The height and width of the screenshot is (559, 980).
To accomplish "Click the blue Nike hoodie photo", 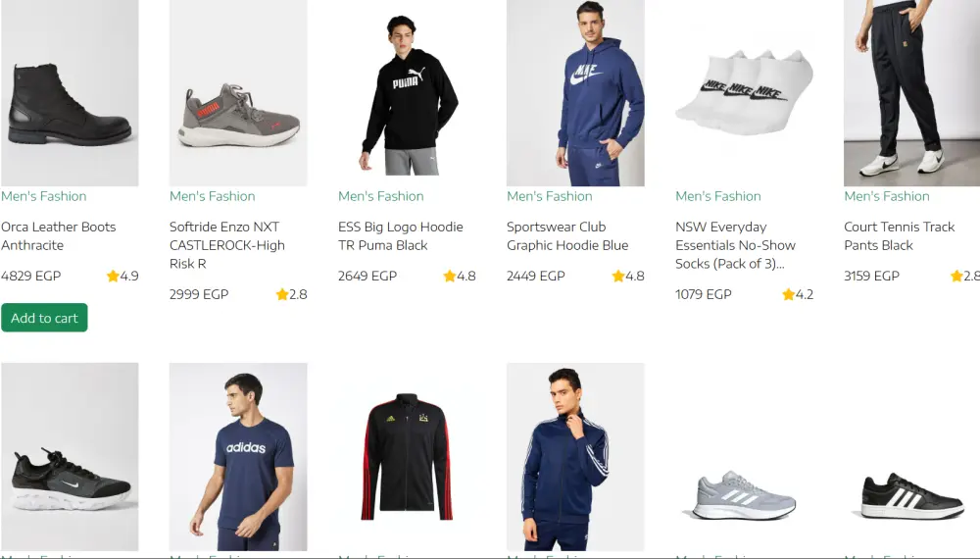I will (x=575, y=93).
